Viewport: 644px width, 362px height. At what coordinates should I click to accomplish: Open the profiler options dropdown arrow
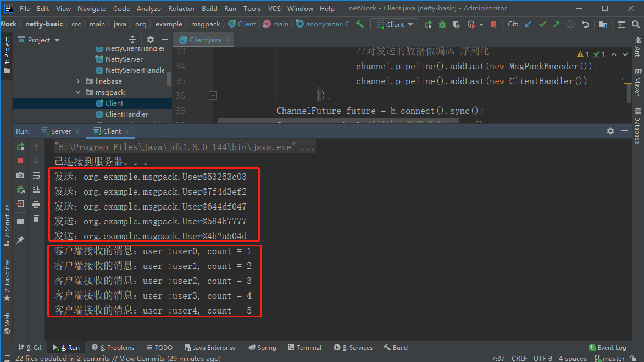[x=481, y=25]
